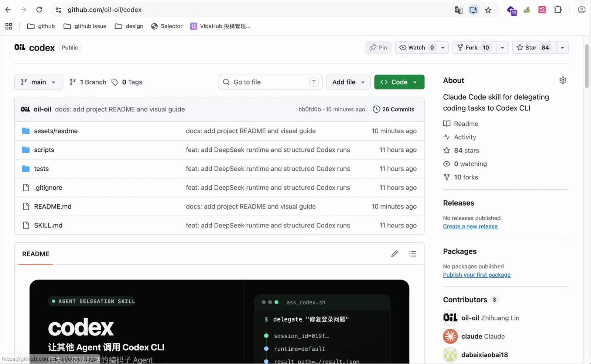This screenshot has height=364, width=591.
Task: Open the design bookmark folder
Action: tap(129, 26)
